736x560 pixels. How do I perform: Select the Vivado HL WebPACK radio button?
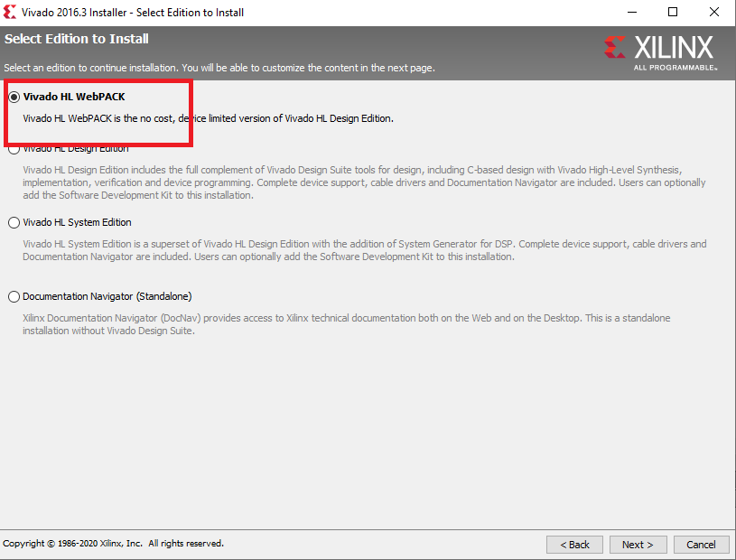tap(14, 98)
